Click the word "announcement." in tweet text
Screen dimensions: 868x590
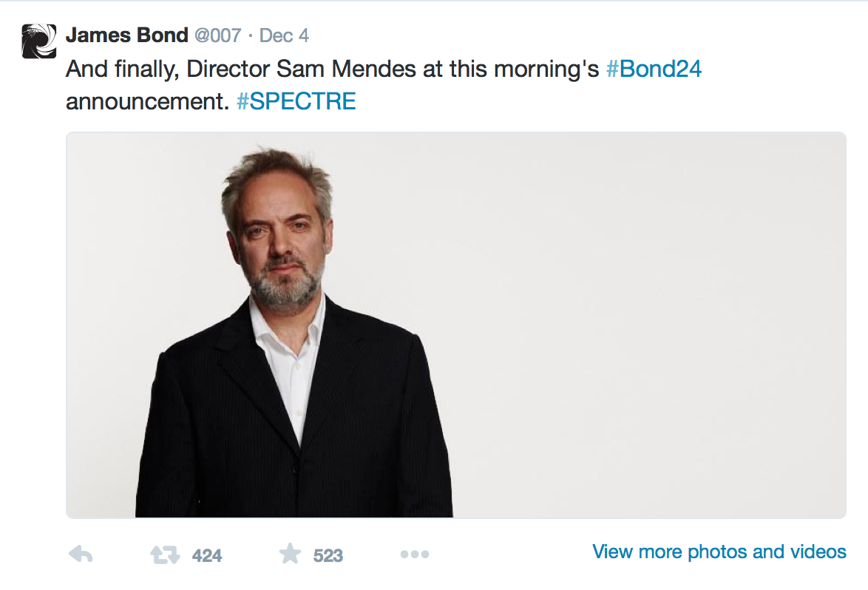pos(147,101)
